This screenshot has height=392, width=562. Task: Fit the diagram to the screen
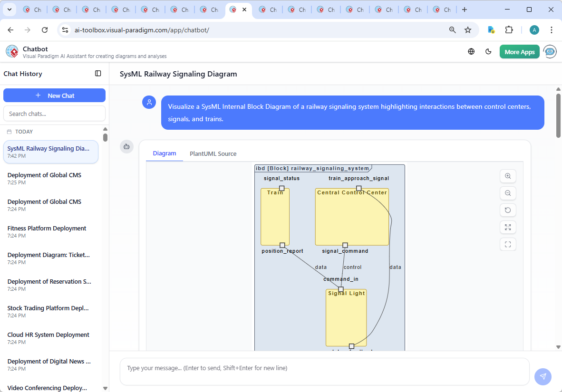coord(508,244)
